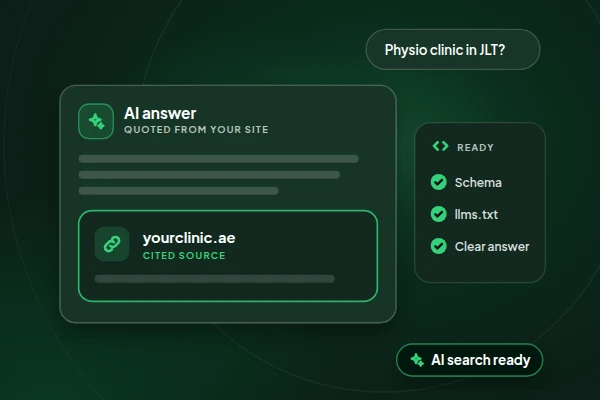The height and width of the screenshot is (400, 600).
Task: Click the sparkle icon in AI search ready badge
Action: (x=417, y=360)
